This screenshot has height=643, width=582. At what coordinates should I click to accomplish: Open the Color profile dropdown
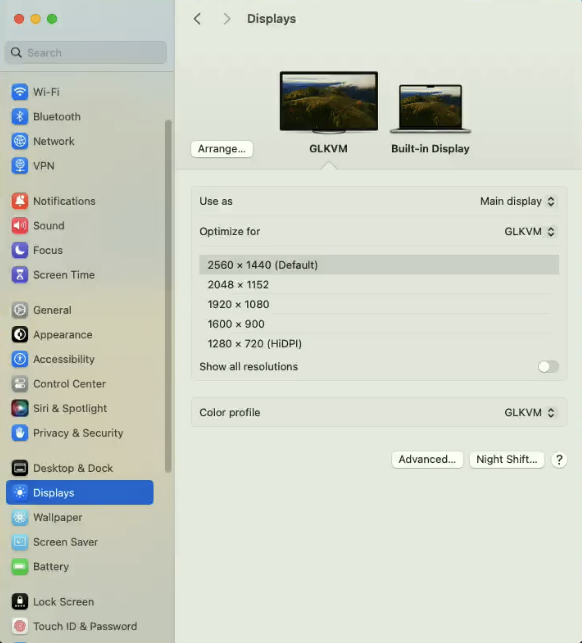click(530, 413)
